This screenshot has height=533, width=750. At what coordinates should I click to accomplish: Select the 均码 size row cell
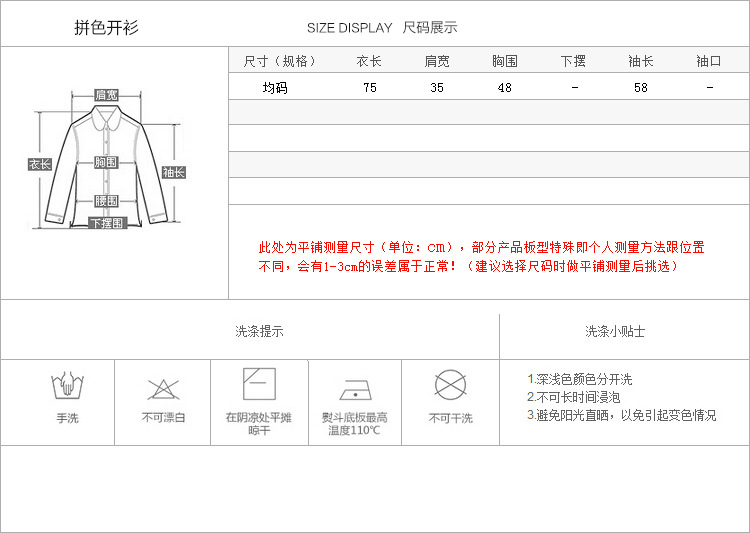coord(275,87)
